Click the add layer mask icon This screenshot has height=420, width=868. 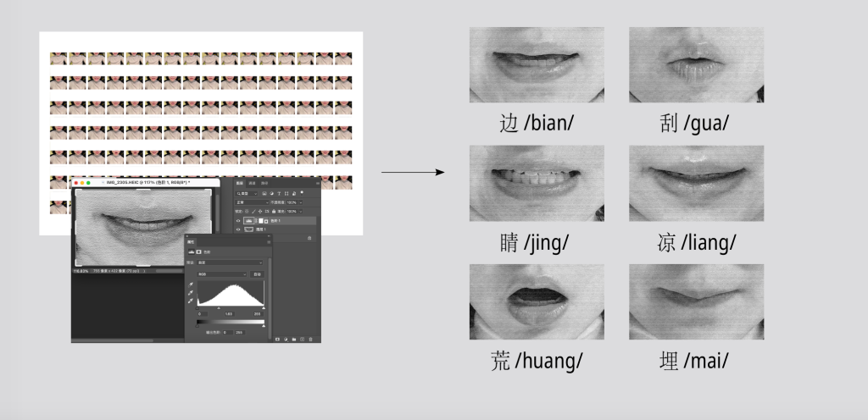click(x=277, y=339)
